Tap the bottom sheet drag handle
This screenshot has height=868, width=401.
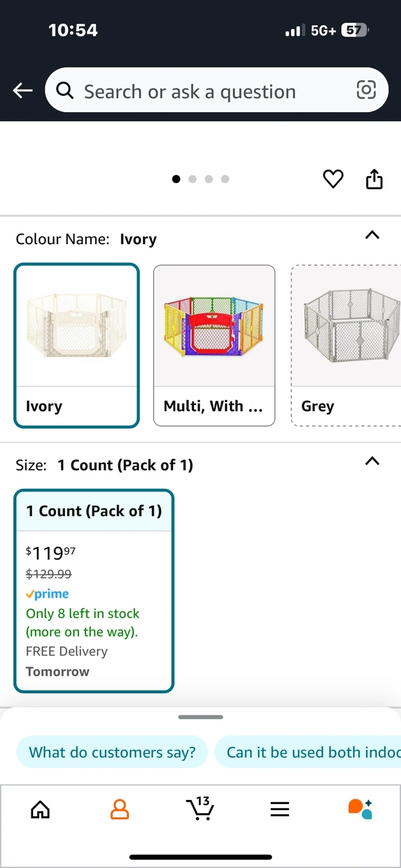pyautogui.click(x=201, y=717)
